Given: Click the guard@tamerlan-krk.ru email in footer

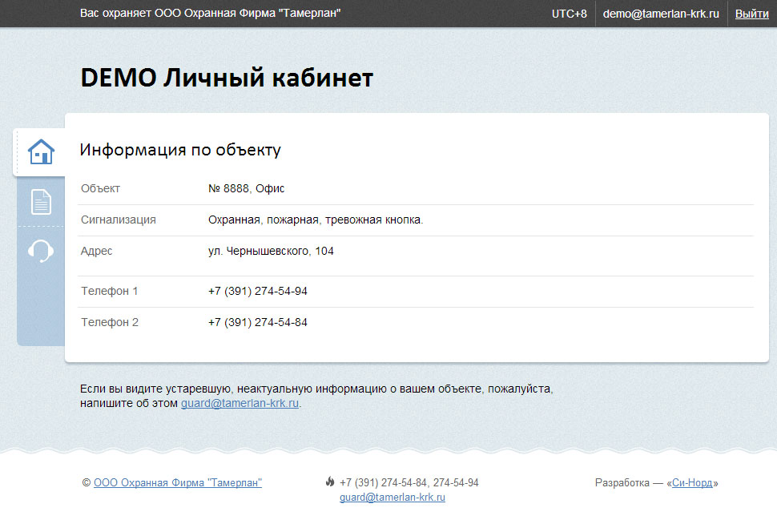Looking at the screenshot, I should click(x=392, y=498).
